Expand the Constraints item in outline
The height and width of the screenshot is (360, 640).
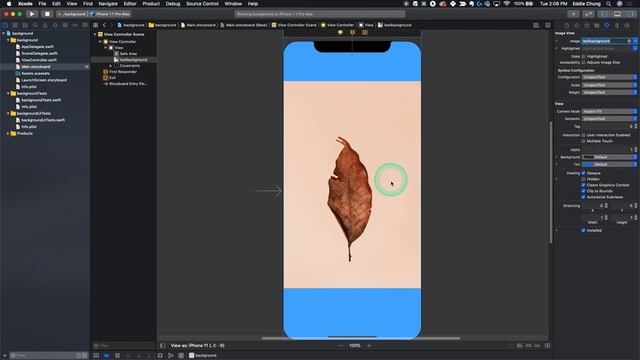click(x=111, y=66)
